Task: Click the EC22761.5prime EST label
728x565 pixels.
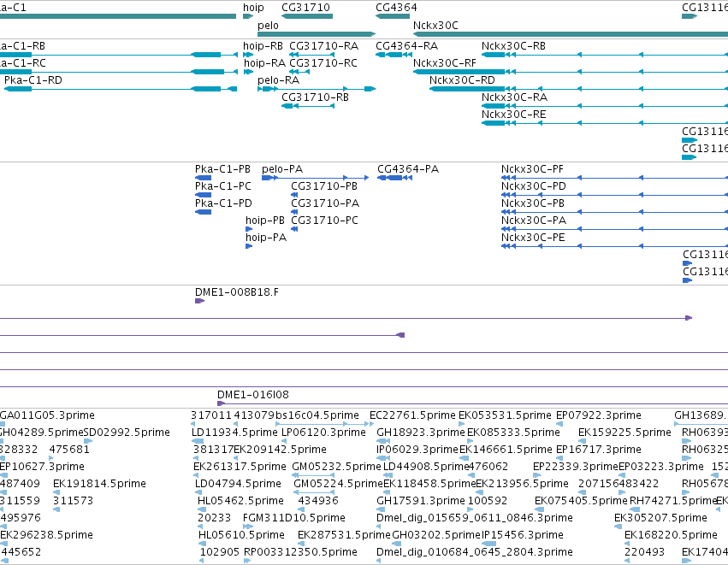Action: (x=412, y=415)
